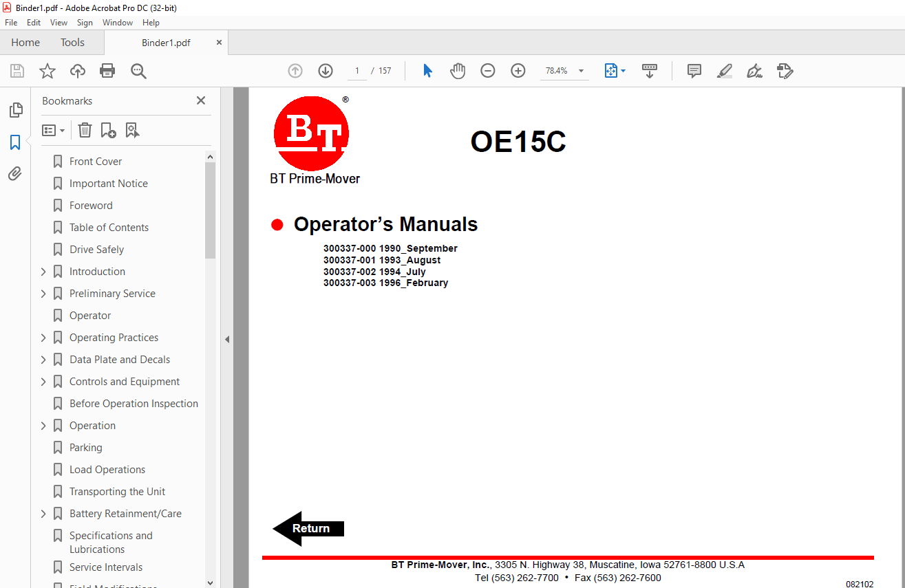Open the Help menu
This screenshot has width=905, height=588.
pyautogui.click(x=151, y=23)
